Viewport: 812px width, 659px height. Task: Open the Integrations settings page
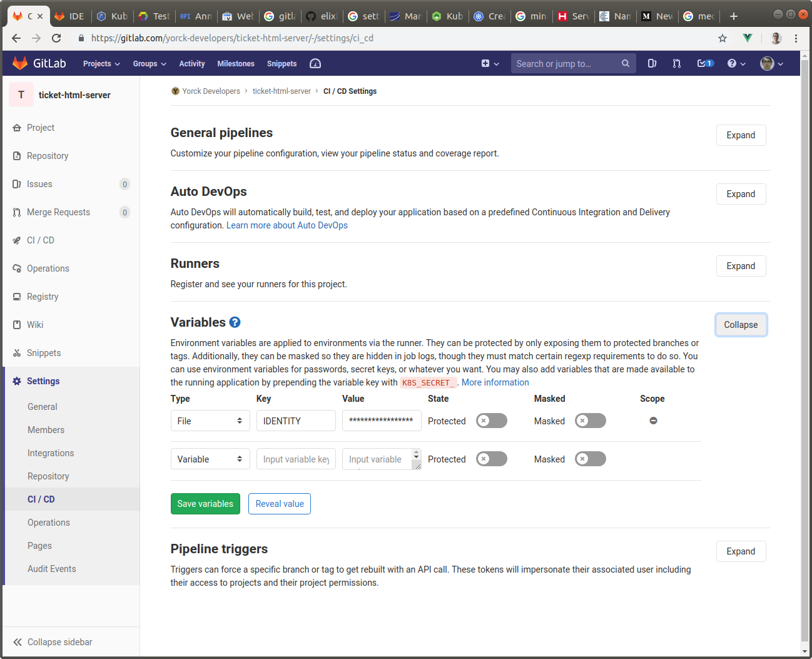(50, 452)
